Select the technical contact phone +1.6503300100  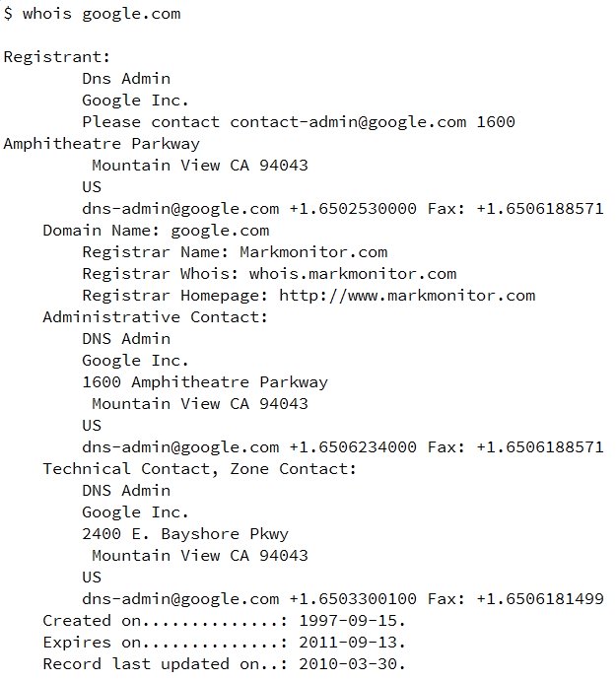point(353,599)
